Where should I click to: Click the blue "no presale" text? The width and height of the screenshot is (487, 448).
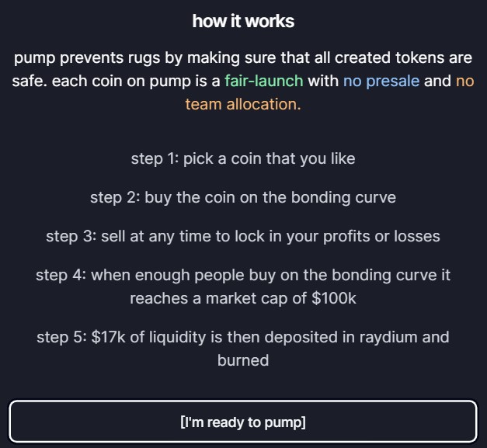coord(381,82)
